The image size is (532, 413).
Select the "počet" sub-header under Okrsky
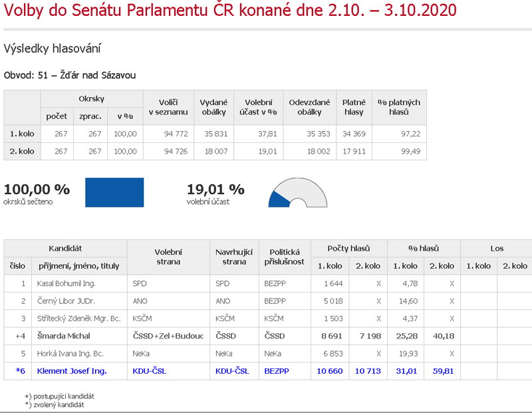click(57, 116)
